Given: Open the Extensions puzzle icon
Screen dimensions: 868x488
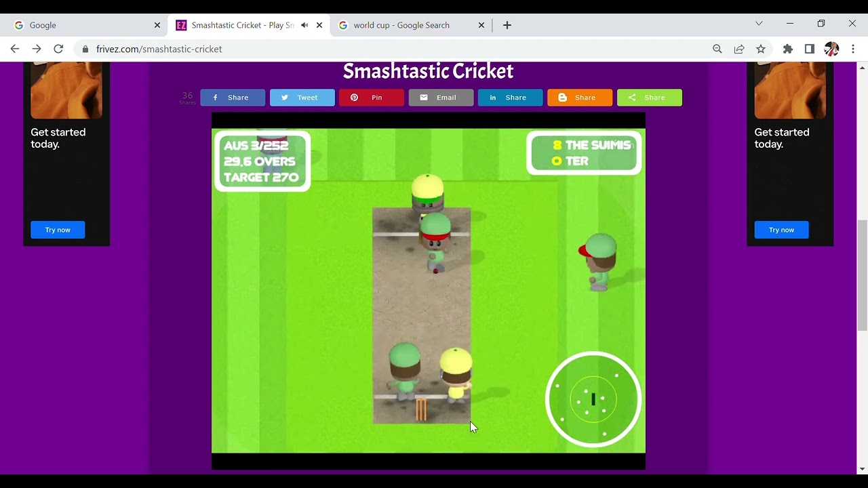Looking at the screenshot, I should (x=787, y=49).
